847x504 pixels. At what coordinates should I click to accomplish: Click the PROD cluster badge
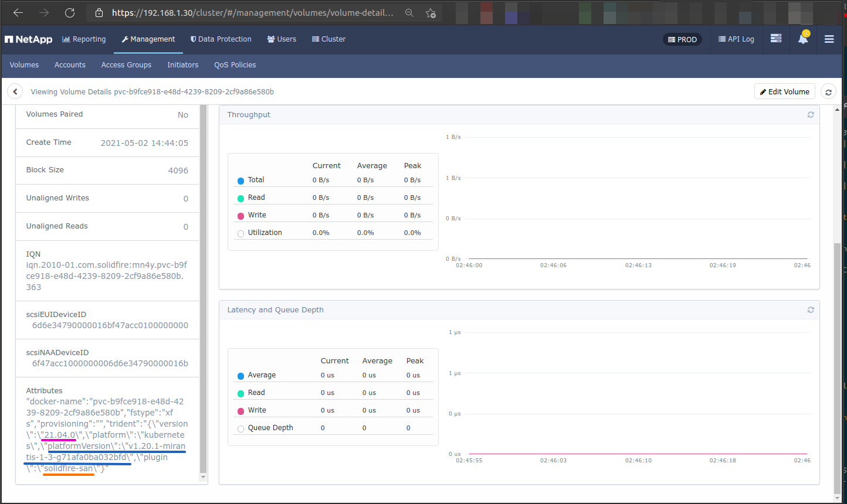click(682, 39)
